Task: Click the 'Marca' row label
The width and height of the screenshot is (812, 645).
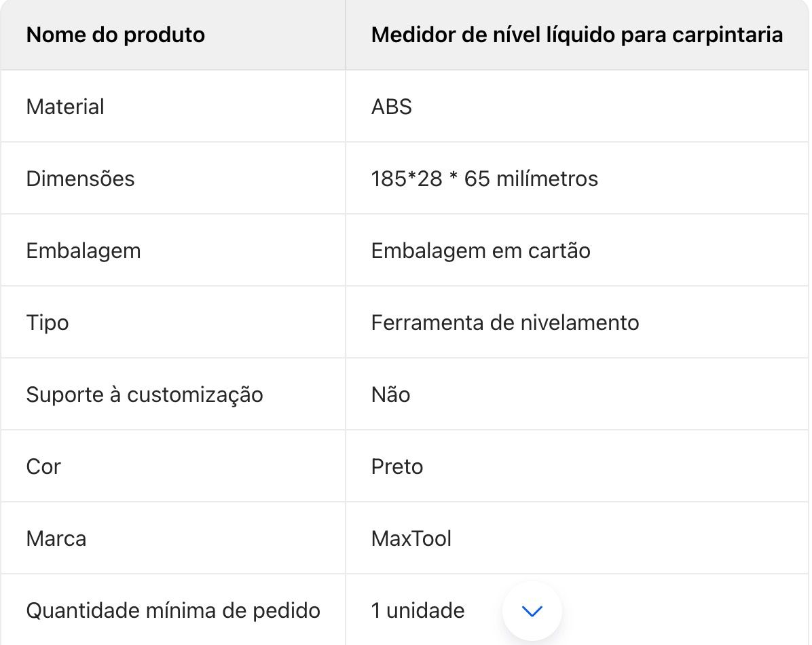Action: tap(56, 539)
